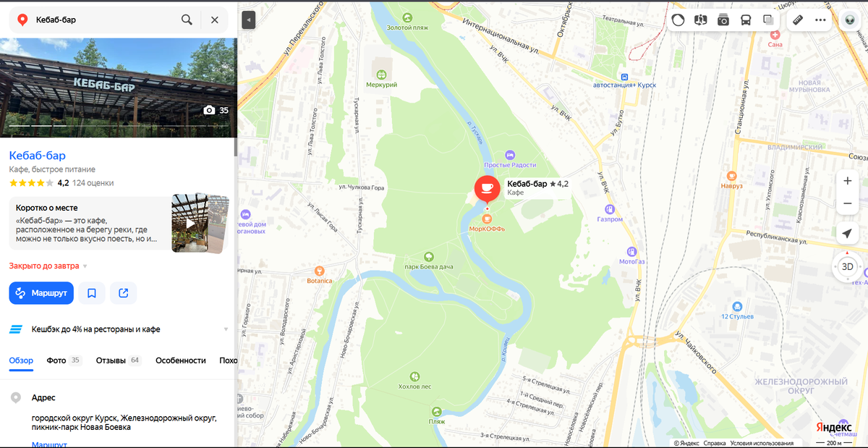The height and width of the screenshot is (448, 868).
Task: Toggle public transport layer
Action: 746,20
